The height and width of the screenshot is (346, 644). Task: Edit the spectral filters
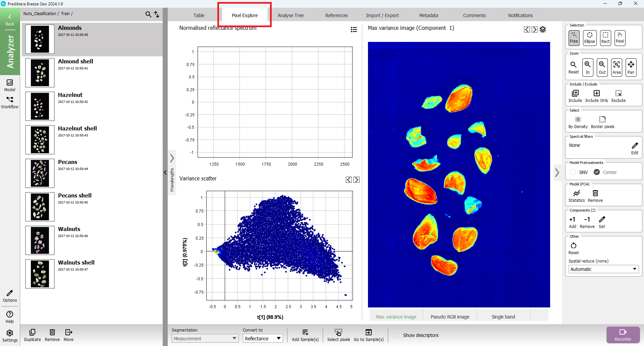point(635,148)
